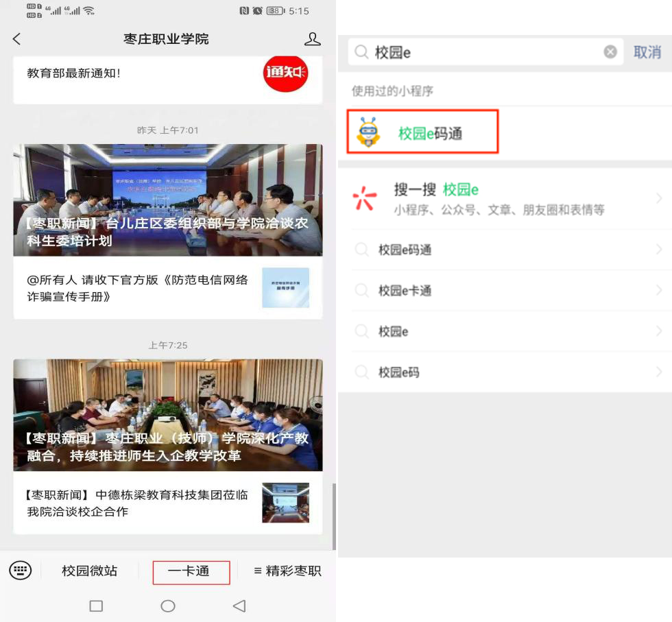Screen dimensions: 672x622
Task: Tap the chevron on 校园e码通 suggestion row
Action: pyautogui.click(x=659, y=249)
